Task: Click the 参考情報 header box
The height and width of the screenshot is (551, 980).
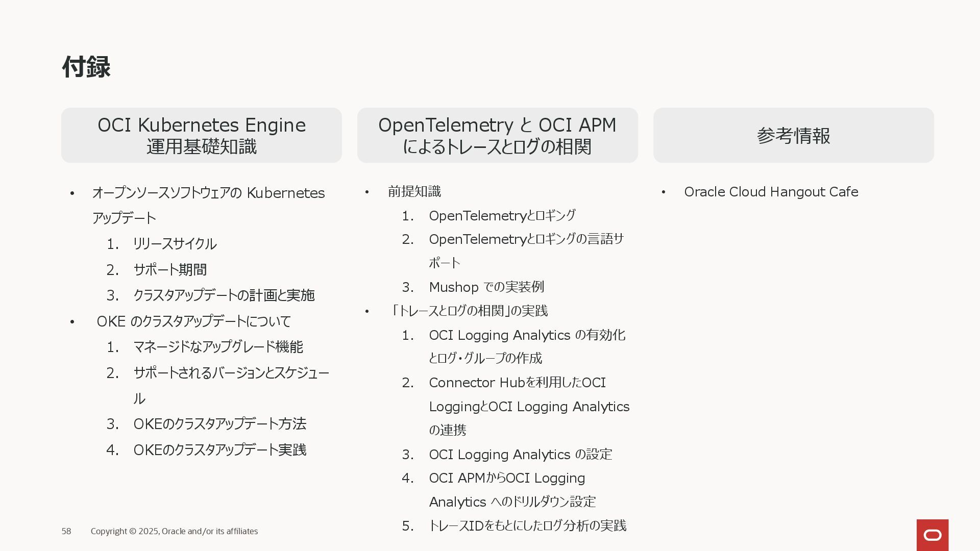Action: pos(793,135)
